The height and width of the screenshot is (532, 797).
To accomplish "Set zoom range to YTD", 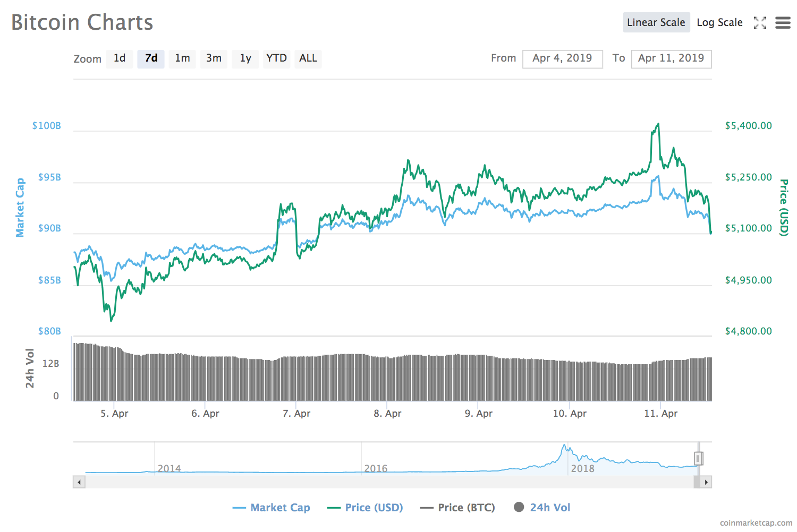I will tap(276, 58).
